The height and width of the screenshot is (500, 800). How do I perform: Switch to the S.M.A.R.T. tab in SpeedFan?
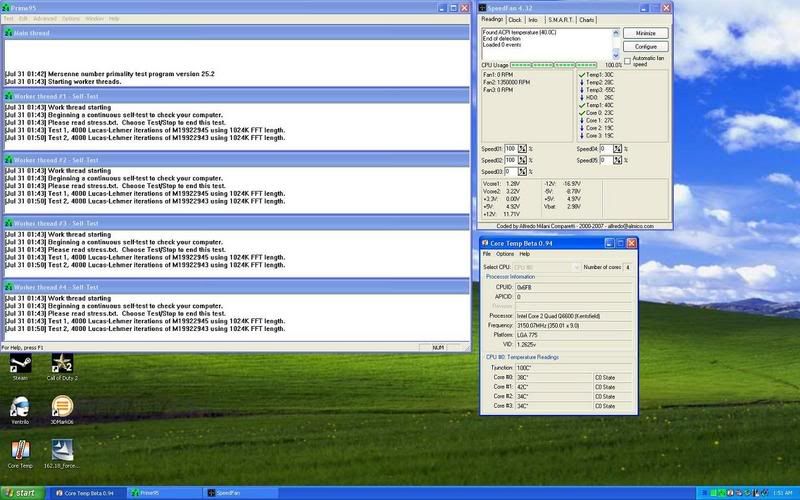coord(560,20)
